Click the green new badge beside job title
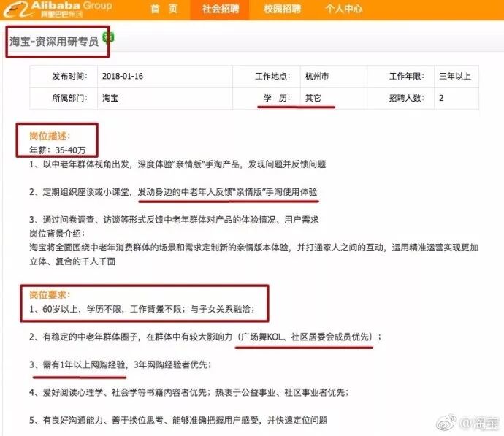 108,37
